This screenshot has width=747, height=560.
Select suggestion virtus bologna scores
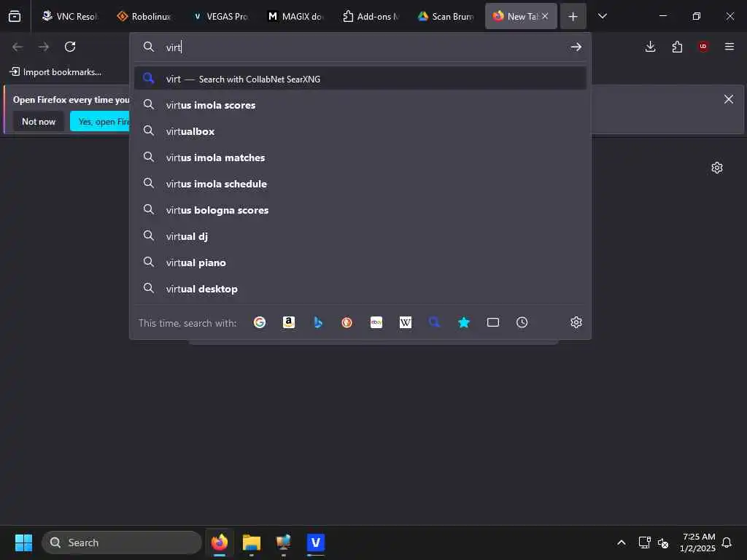360,210
